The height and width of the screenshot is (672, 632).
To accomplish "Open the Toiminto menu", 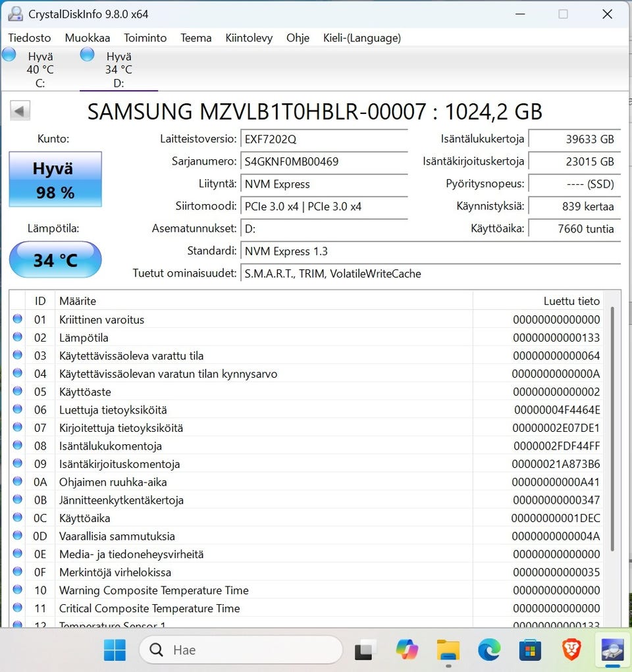I will [x=145, y=38].
